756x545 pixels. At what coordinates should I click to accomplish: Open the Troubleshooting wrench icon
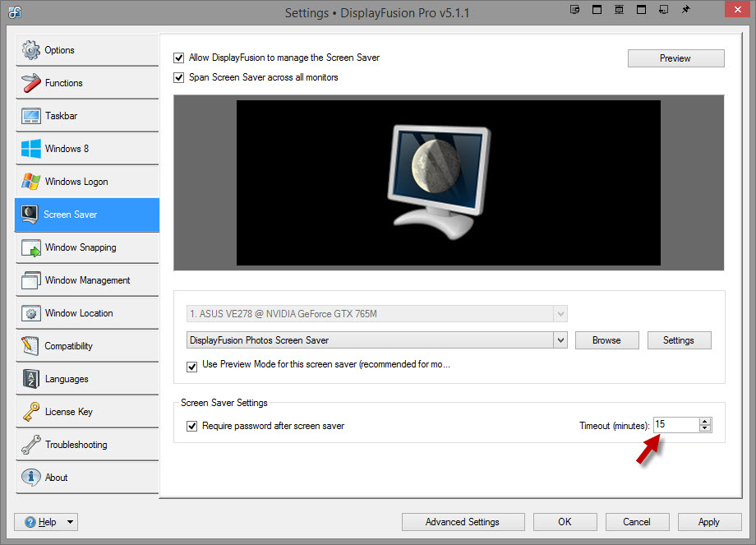click(31, 445)
